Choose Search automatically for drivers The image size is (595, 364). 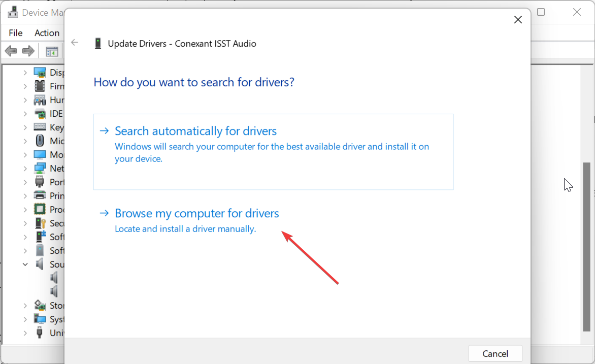click(x=273, y=152)
